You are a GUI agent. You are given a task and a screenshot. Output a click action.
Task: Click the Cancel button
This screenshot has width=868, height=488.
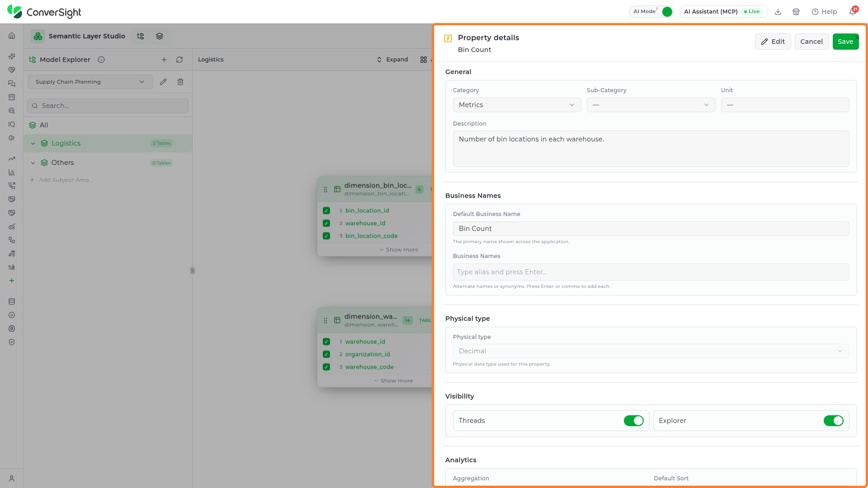(811, 42)
